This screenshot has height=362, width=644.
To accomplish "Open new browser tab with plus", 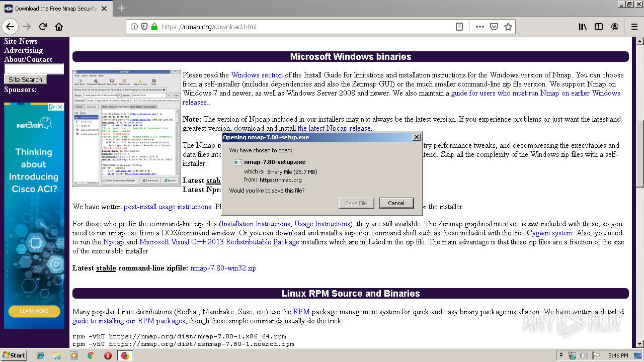I will click(121, 8).
